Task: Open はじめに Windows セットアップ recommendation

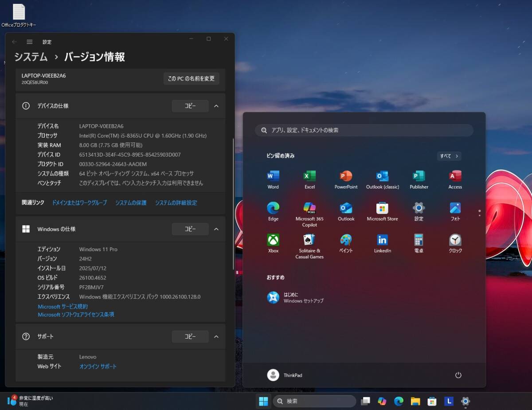Action: coord(295,297)
